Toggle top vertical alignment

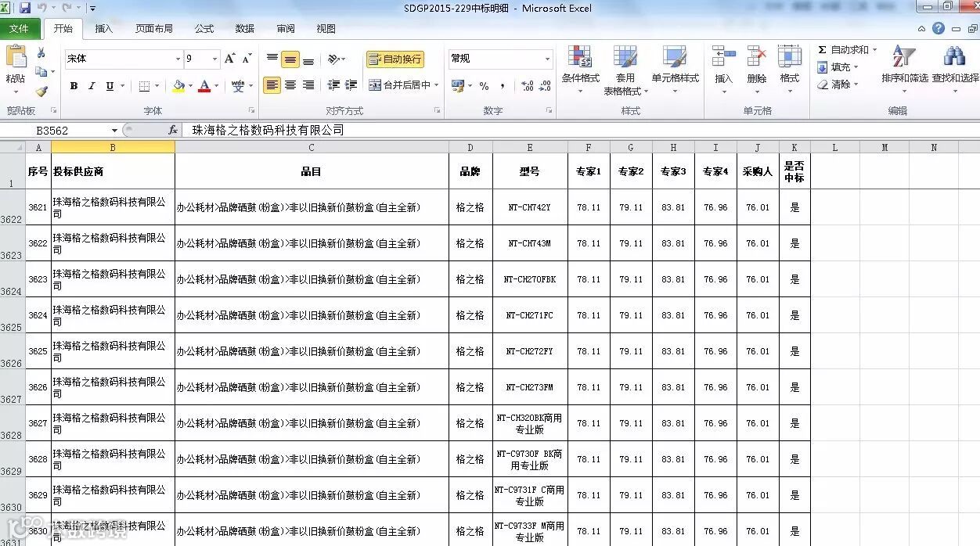click(272, 59)
